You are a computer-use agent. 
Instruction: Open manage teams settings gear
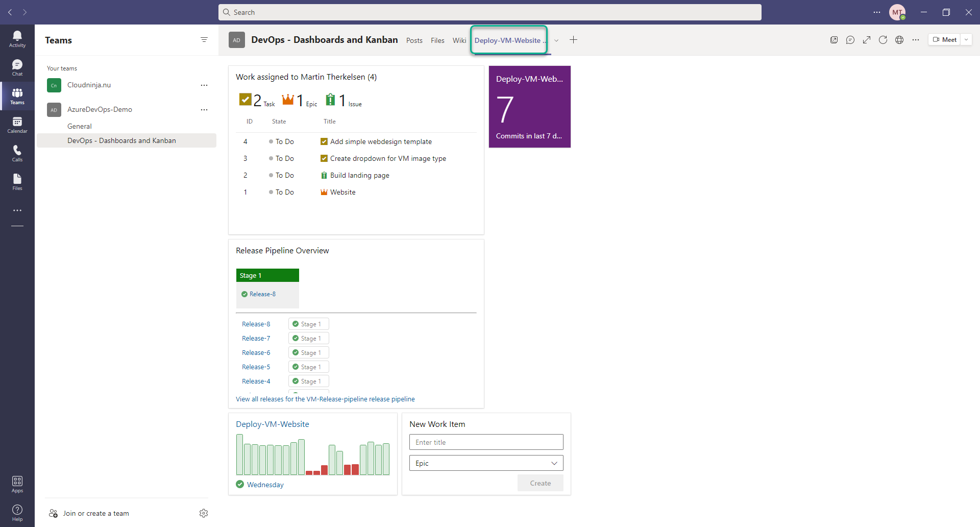pos(204,513)
